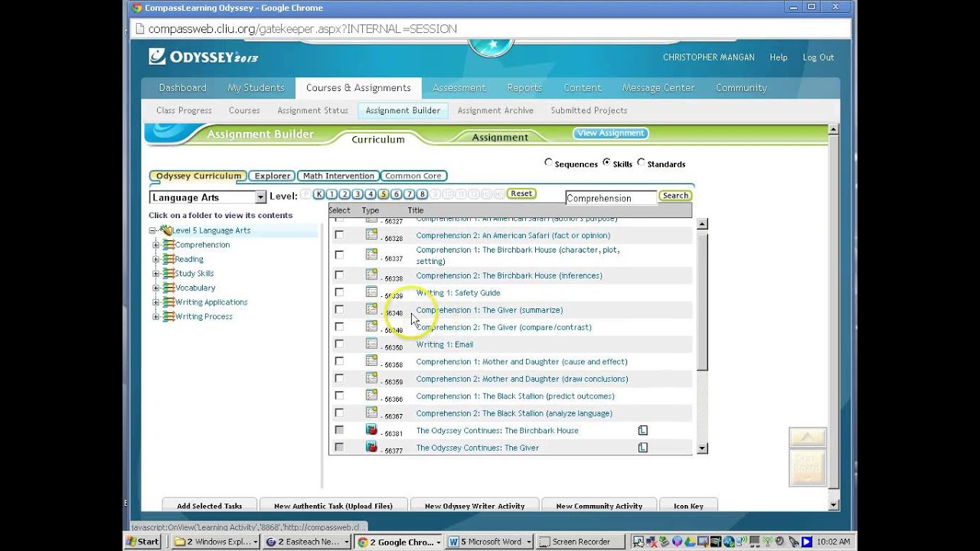Open the Windows Start menu
The width and height of the screenshot is (980, 551).
[143, 541]
